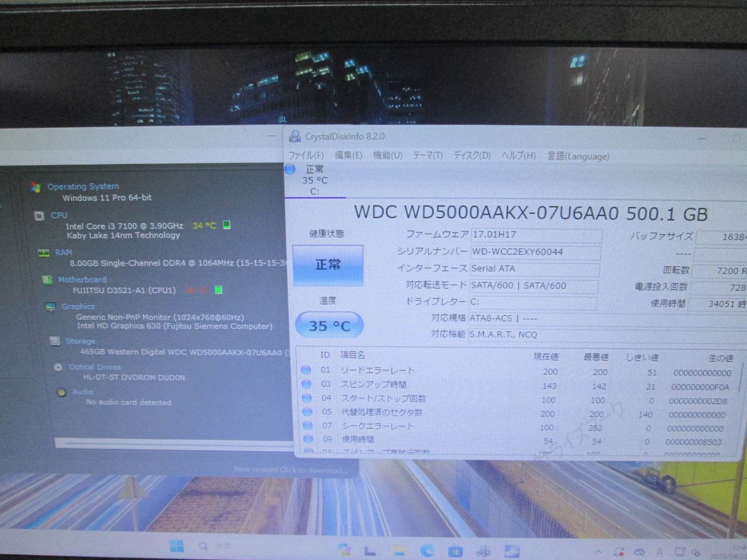Click the Motherboard icon in Speccy
This screenshot has height=560, width=747.
(47, 280)
